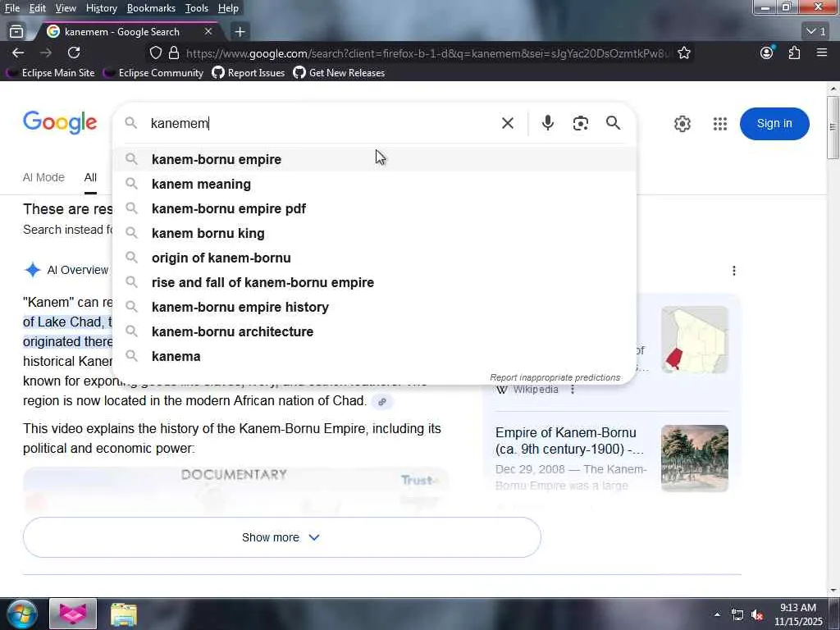The image size is (840, 630).
Task: Open Wikipedia result three-dot menu
Action: (x=573, y=390)
